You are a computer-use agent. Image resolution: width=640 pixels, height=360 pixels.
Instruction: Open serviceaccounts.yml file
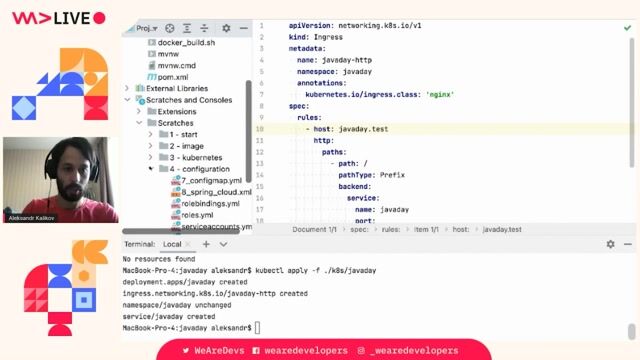pyautogui.click(x=216, y=227)
